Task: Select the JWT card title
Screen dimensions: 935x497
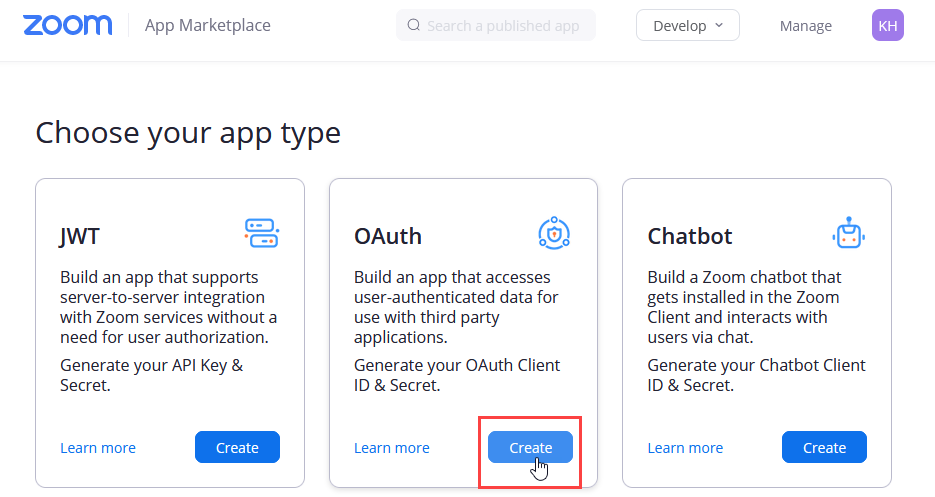Action: pos(80,236)
